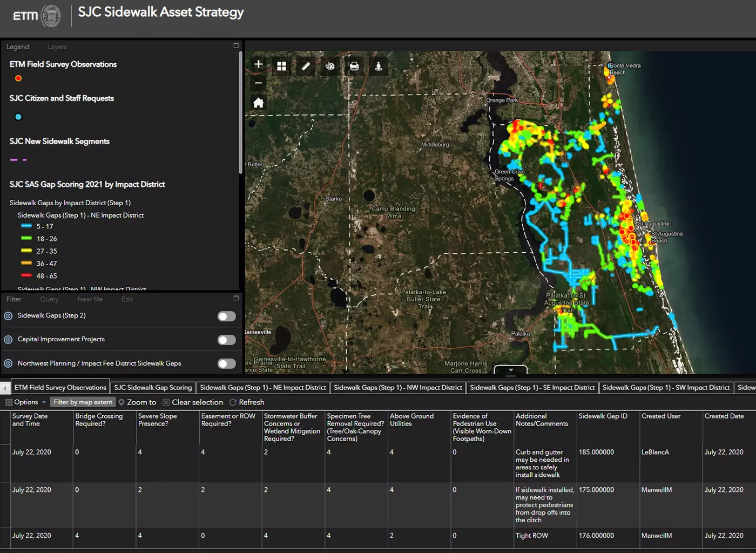Open the basemap gallery grid icon
This screenshot has height=553, width=756.
point(281,66)
